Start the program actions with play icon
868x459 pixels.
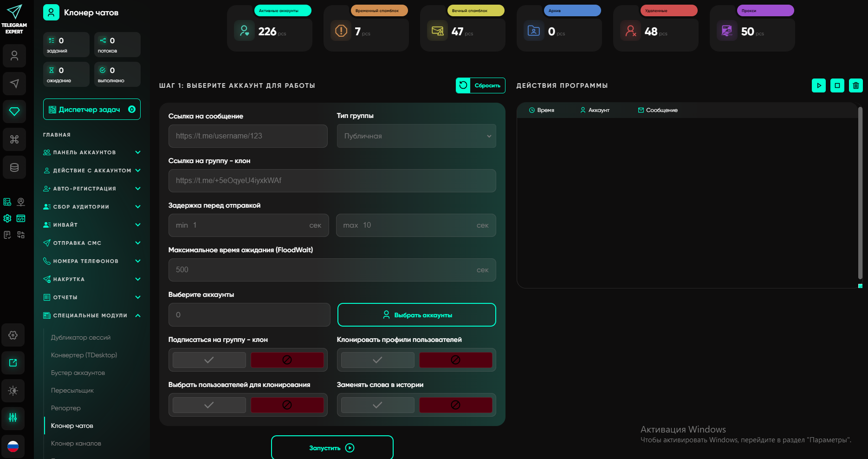point(819,85)
